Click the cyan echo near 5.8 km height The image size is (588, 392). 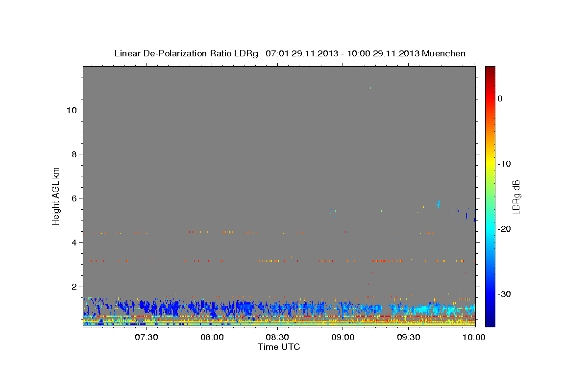(x=438, y=203)
